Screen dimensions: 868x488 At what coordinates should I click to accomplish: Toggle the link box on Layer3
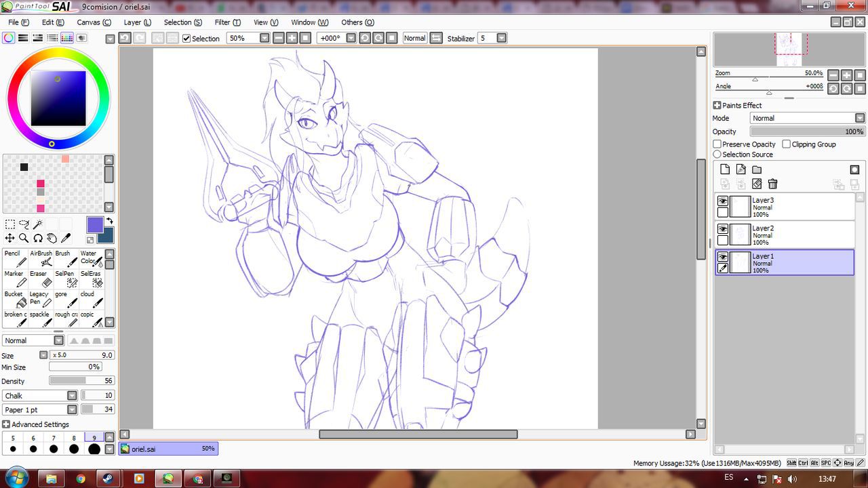(723, 212)
